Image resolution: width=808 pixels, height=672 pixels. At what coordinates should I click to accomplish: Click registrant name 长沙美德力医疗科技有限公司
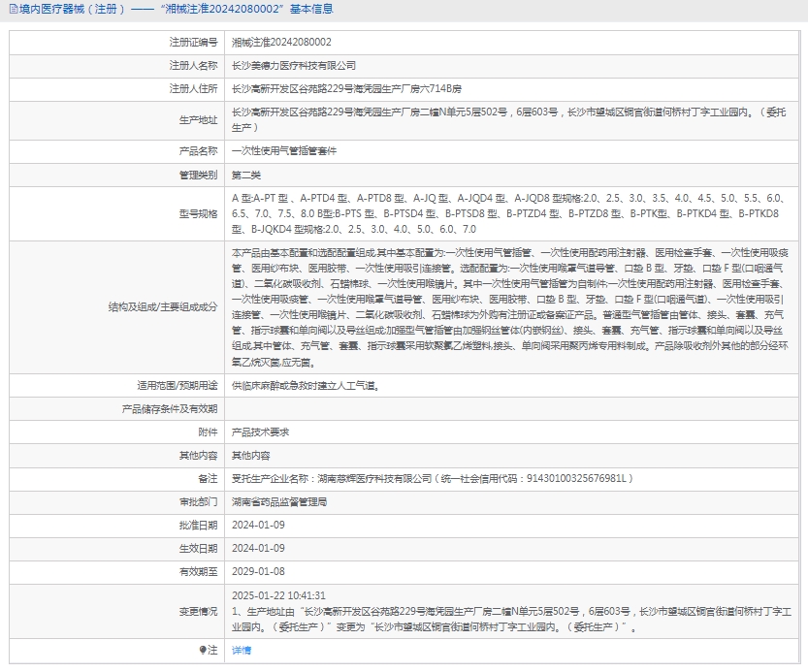click(294, 66)
